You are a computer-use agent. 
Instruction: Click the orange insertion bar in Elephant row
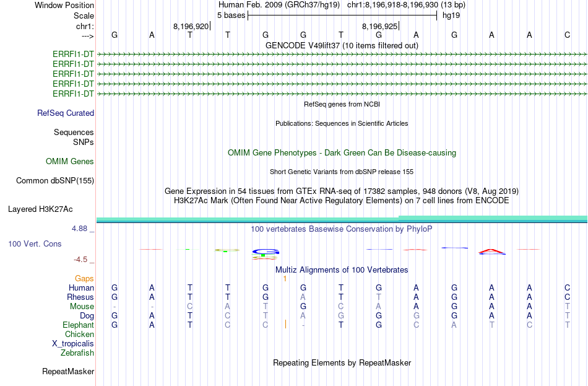(285, 325)
